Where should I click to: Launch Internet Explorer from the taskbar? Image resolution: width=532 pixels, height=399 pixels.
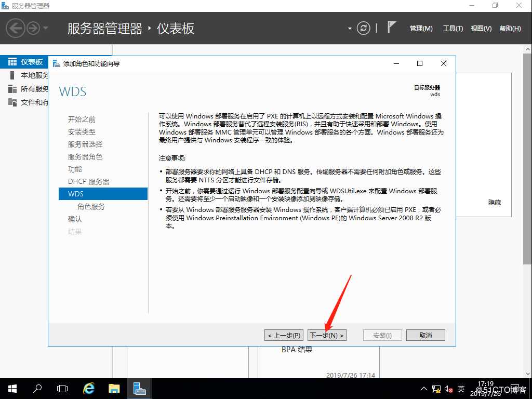coord(89,389)
